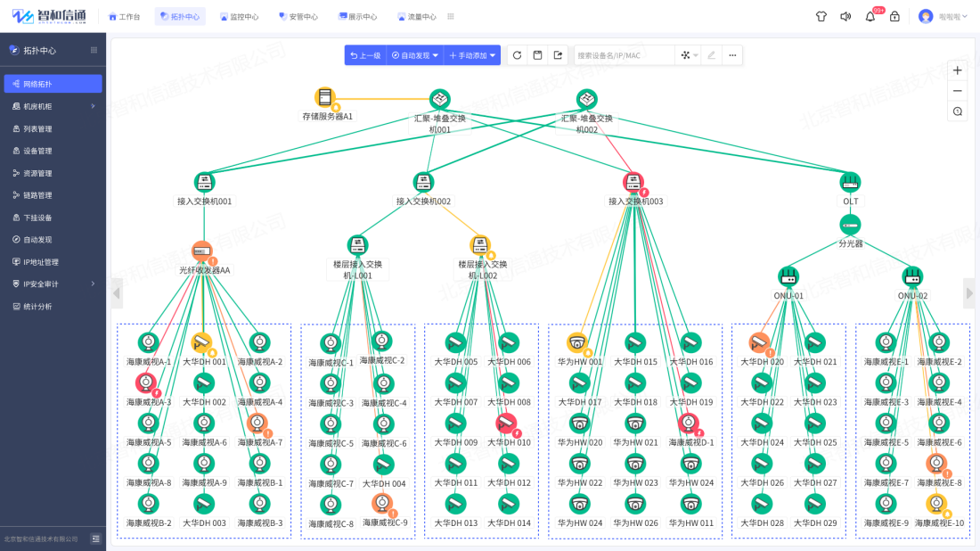The height and width of the screenshot is (551, 980).
Task: Select the 拓扑中心 top tab
Action: click(180, 17)
